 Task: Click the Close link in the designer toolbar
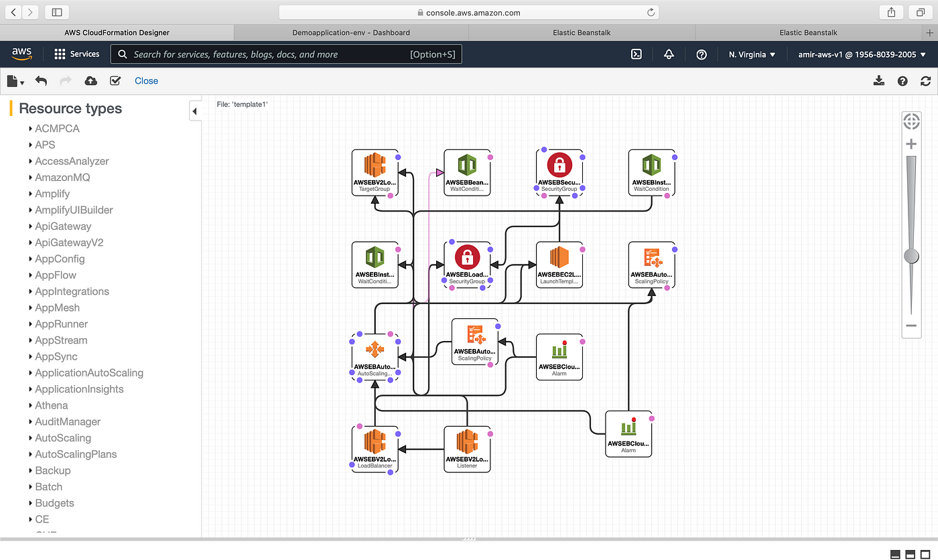146,81
